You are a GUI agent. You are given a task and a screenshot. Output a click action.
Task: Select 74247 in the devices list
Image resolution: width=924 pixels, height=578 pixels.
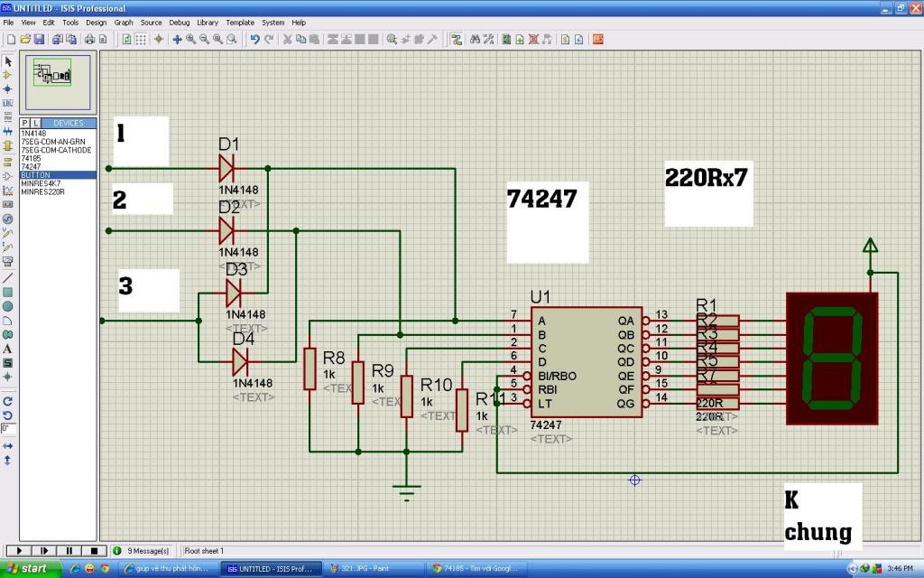58,167
